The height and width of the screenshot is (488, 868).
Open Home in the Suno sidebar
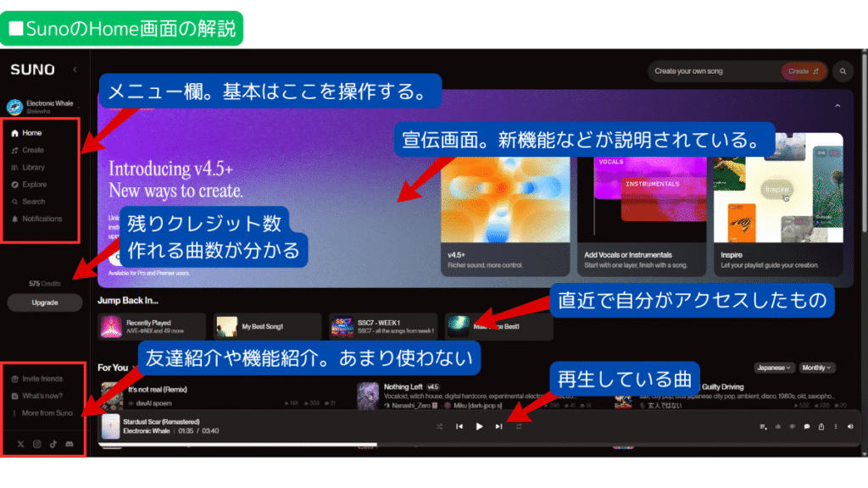[26, 133]
